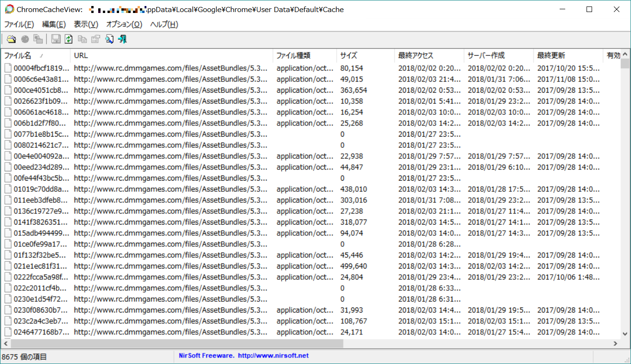Click the size value 108,767
Viewport: 631px width, 364px height.
(x=353, y=321)
